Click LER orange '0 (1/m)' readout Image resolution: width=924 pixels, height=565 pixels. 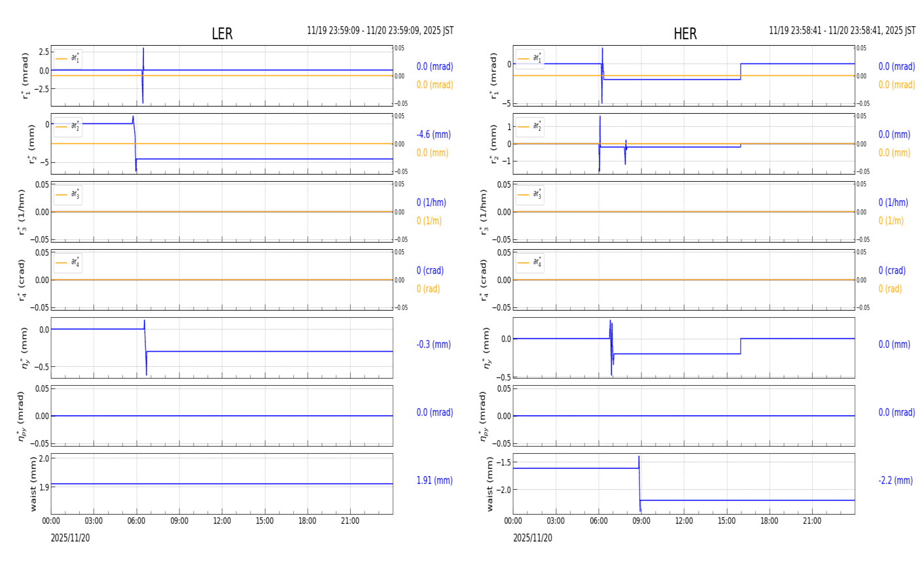pos(429,221)
